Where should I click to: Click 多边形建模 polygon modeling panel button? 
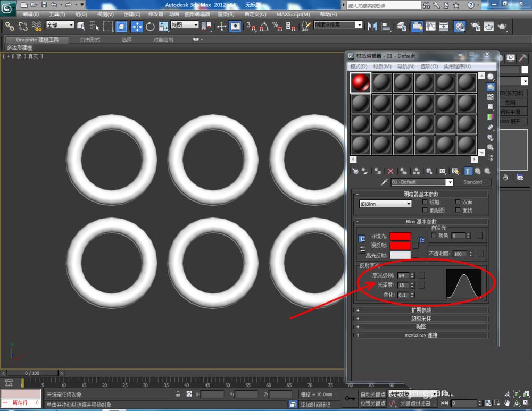(19, 47)
